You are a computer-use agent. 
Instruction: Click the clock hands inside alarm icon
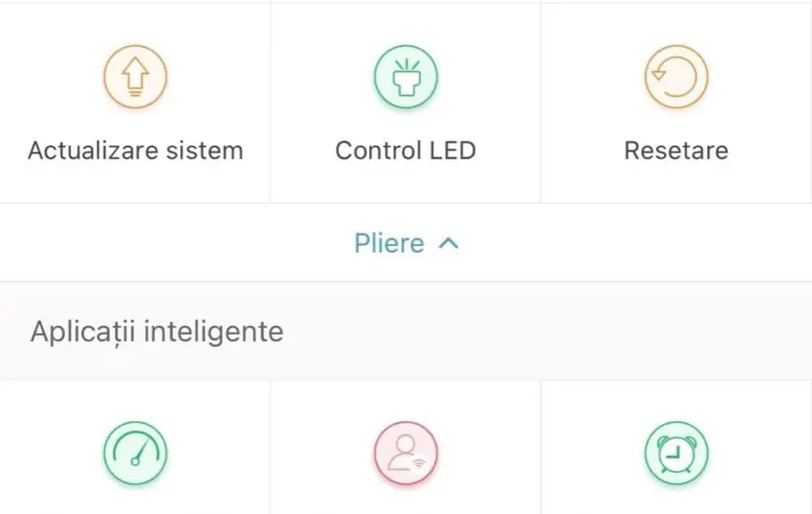(673, 454)
